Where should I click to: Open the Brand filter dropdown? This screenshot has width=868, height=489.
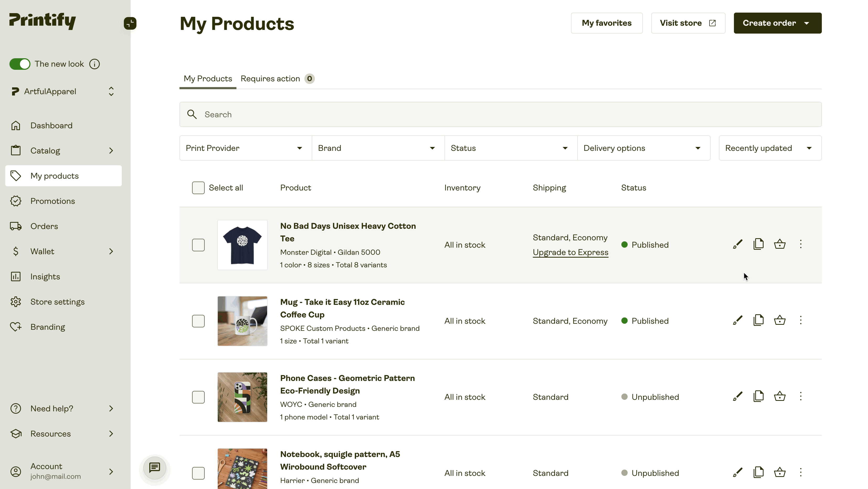coord(378,148)
